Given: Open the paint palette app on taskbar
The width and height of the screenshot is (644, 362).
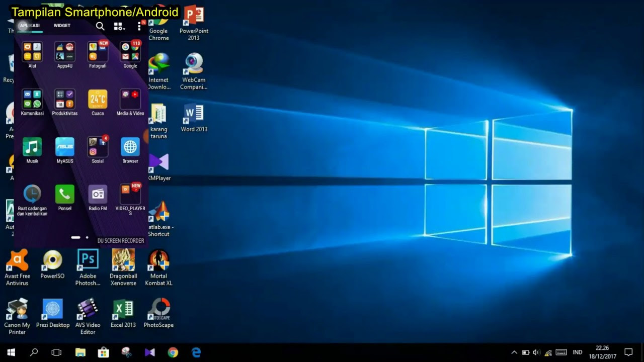Looking at the screenshot, I should tap(127, 352).
